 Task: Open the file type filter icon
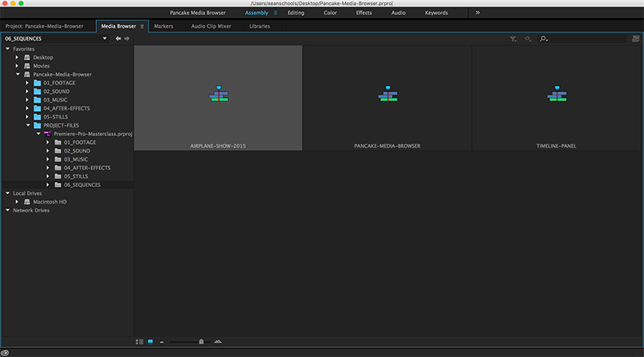(x=513, y=39)
